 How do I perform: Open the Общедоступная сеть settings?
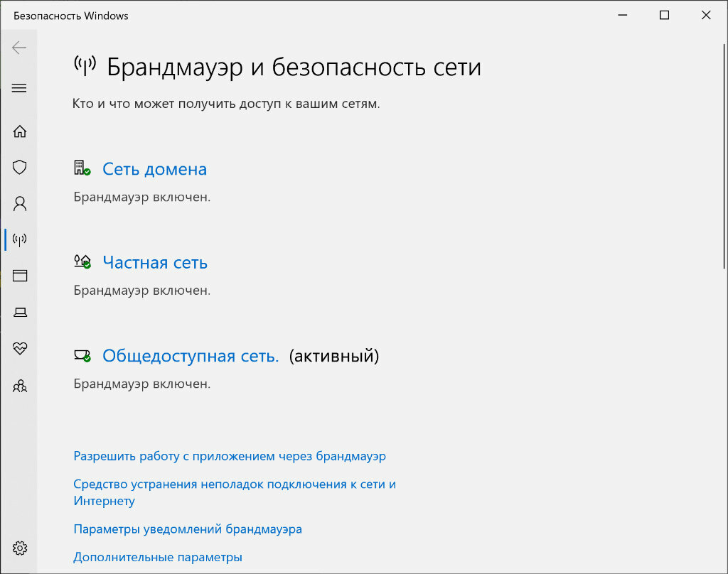click(191, 356)
